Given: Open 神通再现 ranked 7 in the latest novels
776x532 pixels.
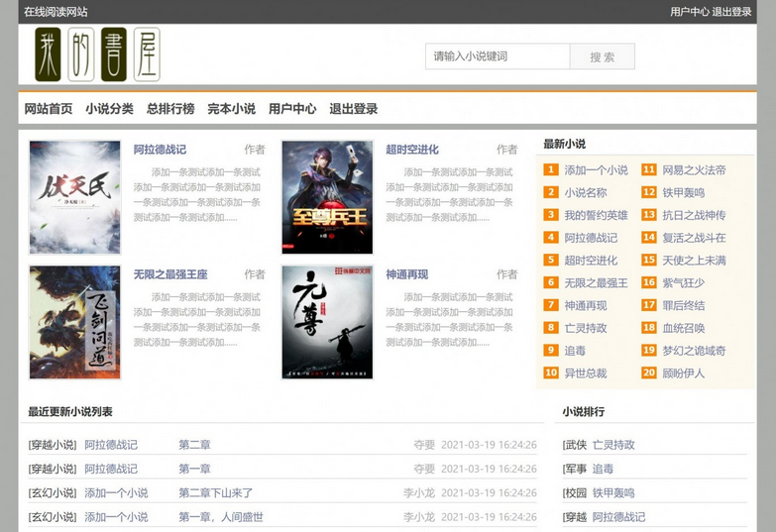Looking at the screenshot, I should pyautogui.click(x=586, y=305).
